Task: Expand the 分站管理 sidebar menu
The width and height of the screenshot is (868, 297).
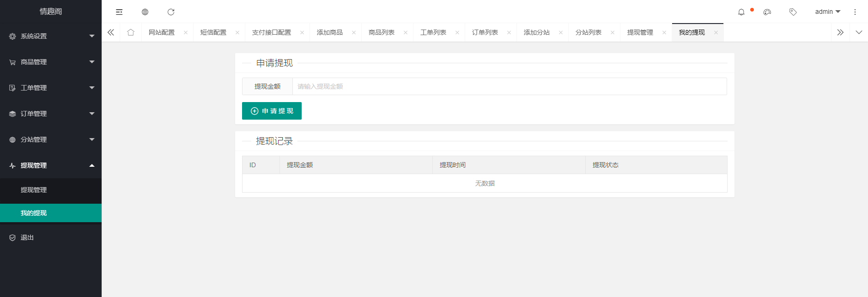Action: (51, 139)
